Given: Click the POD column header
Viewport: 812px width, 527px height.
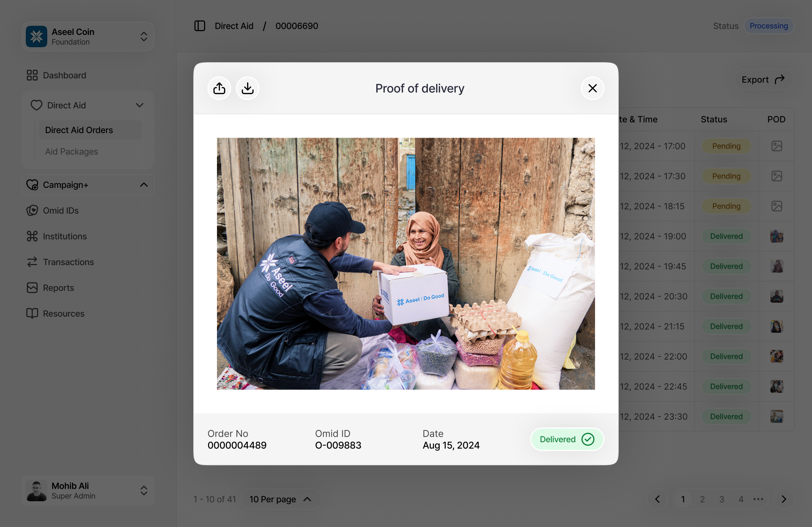Looking at the screenshot, I should pos(776,119).
